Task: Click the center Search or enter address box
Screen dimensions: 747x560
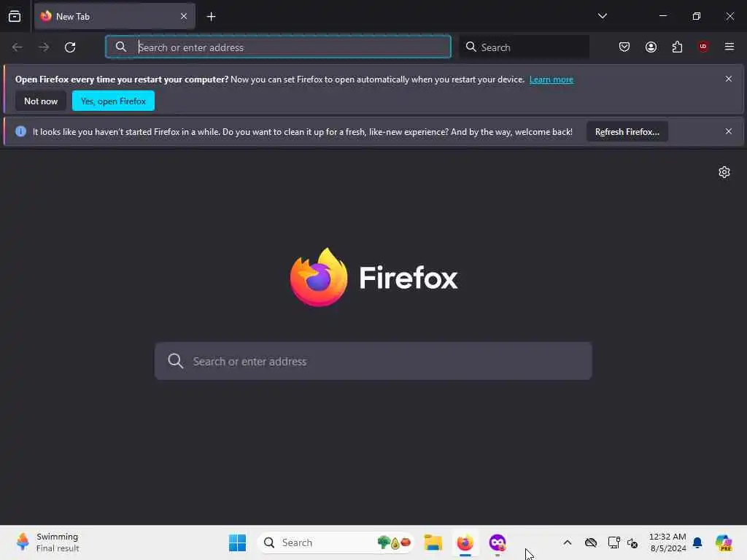Action: click(373, 361)
